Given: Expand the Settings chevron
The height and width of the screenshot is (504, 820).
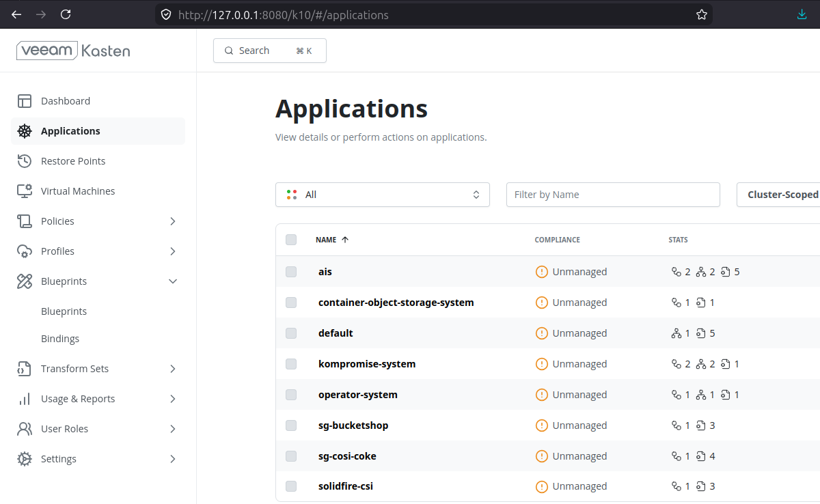Looking at the screenshot, I should pos(173,459).
